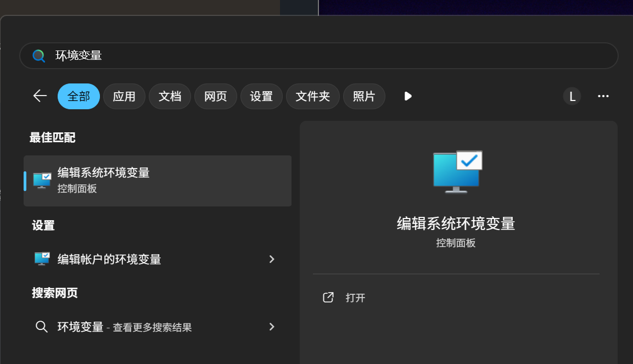
Task: Expand 编辑帐户的环境变量 result chevron
Action: coord(272,259)
